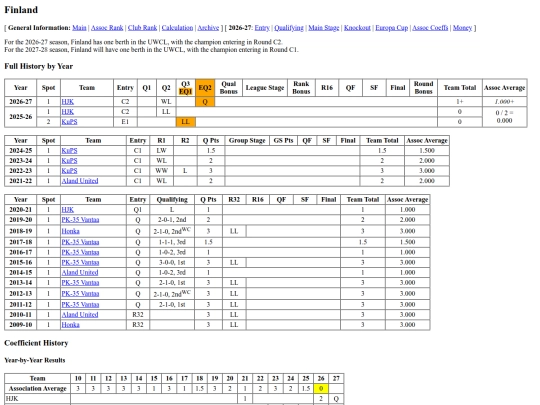Image resolution: width=540 pixels, height=405 pixels.
Task: Click the 2018-19 year cell
Action: click(21, 231)
